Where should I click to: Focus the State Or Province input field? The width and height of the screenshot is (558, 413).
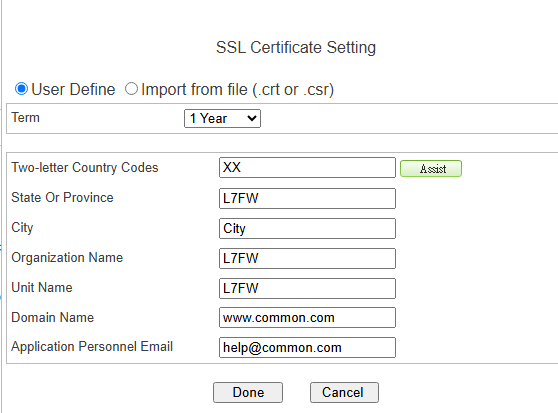[307, 198]
